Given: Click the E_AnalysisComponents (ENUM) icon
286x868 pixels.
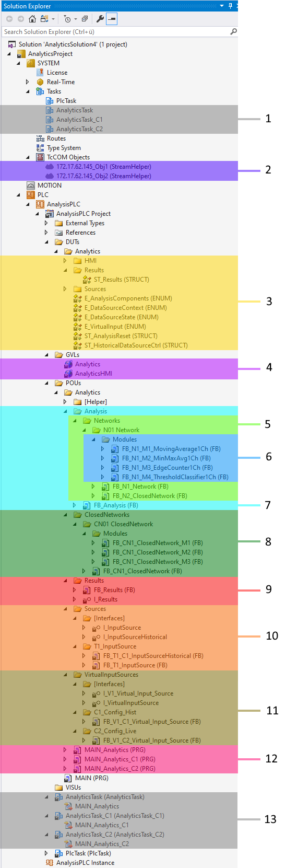Looking at the screenshot, I should [x=78, y=298].
